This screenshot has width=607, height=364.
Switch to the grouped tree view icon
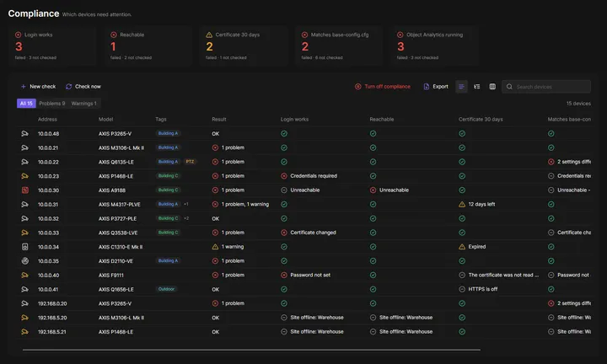pyautogui.click(x=477, y=87)
